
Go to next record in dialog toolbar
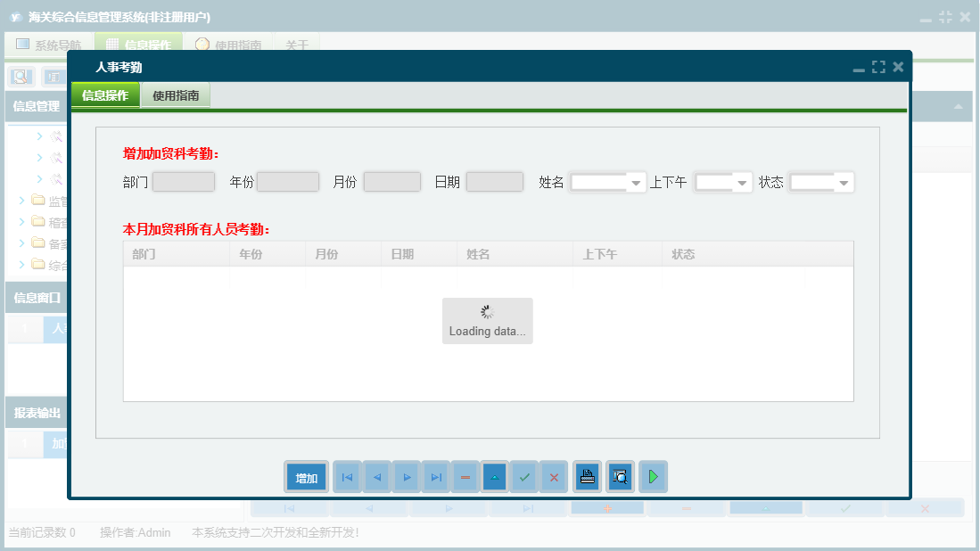point(407,477)
